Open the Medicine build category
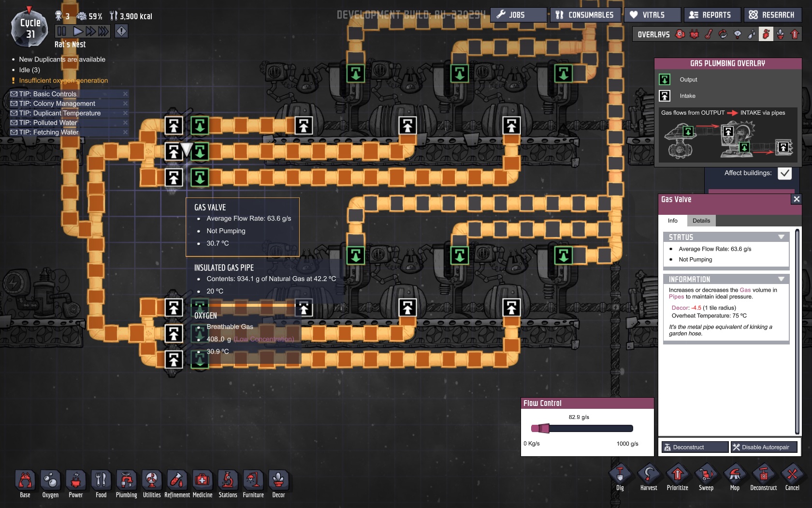This screenshot has height=508, width=812. [203, 484]
